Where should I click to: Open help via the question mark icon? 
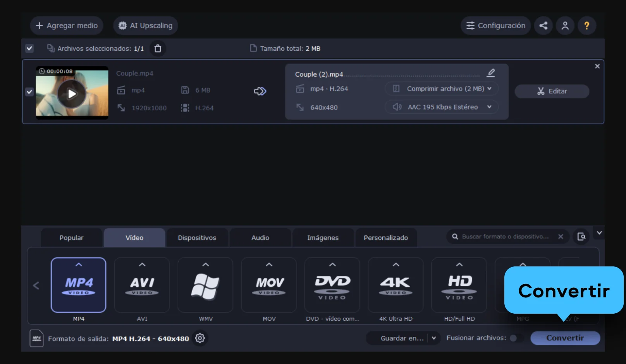pyautogui.click(x=586, y=26)
